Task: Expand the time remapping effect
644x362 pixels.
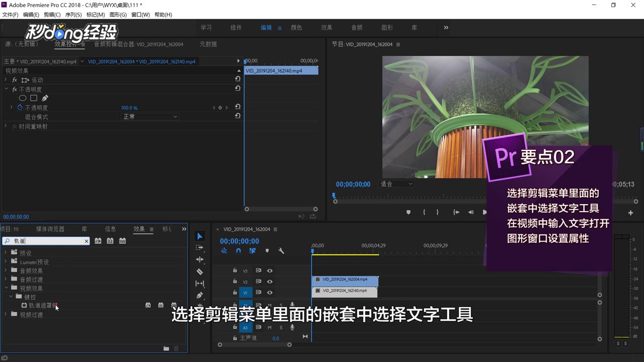Action: click(6, 126)
